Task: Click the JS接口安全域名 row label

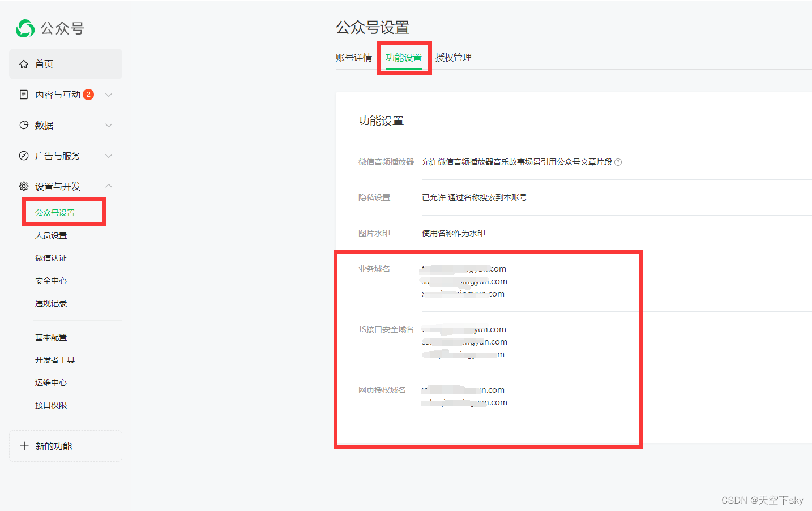Action: click(386, 329)
